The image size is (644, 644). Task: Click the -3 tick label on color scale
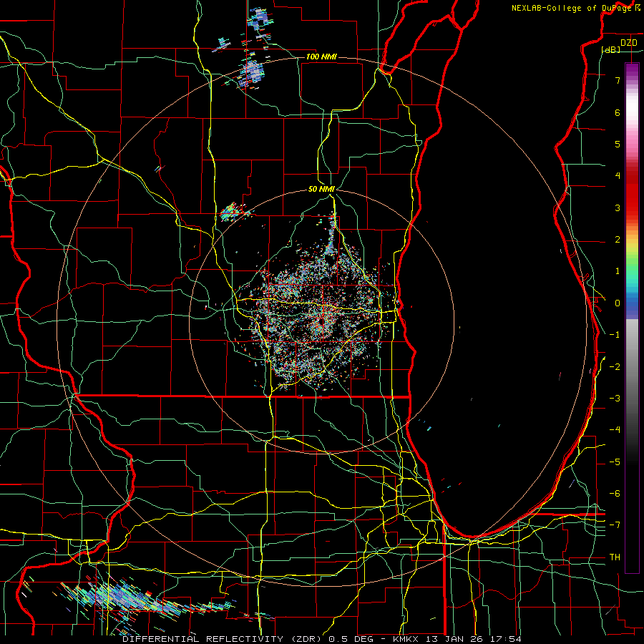click(x=615, y=399)
